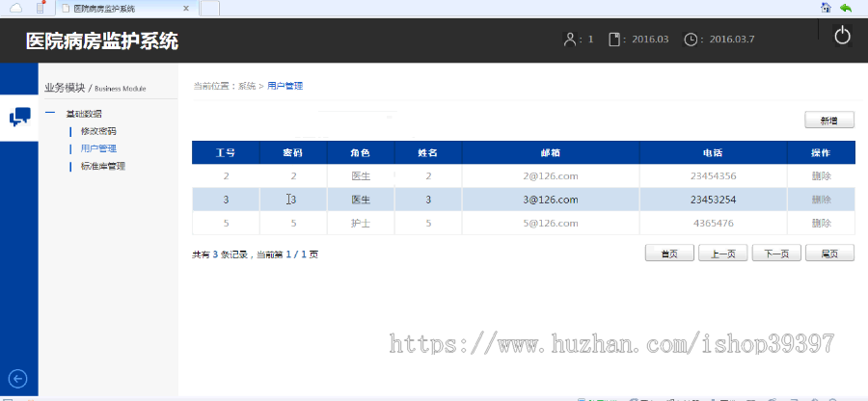Open the 修改密码 menu item
Viewport: 868px width, 401px height.
click(x=98, y=132)
